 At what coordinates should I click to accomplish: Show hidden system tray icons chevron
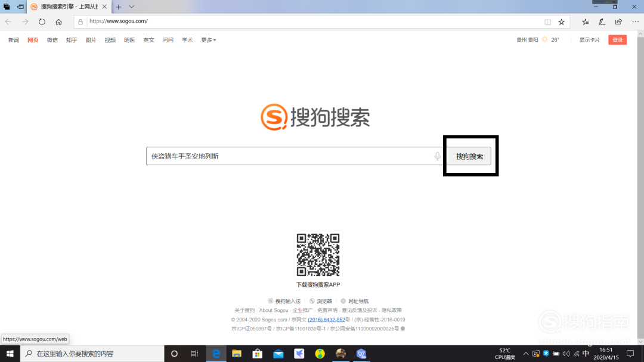coord(526,354)
